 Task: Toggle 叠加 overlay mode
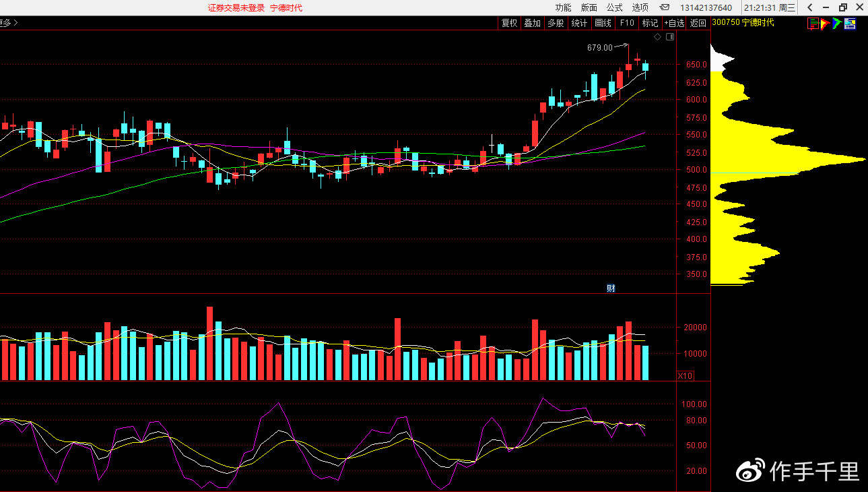[x=532, y=23]
